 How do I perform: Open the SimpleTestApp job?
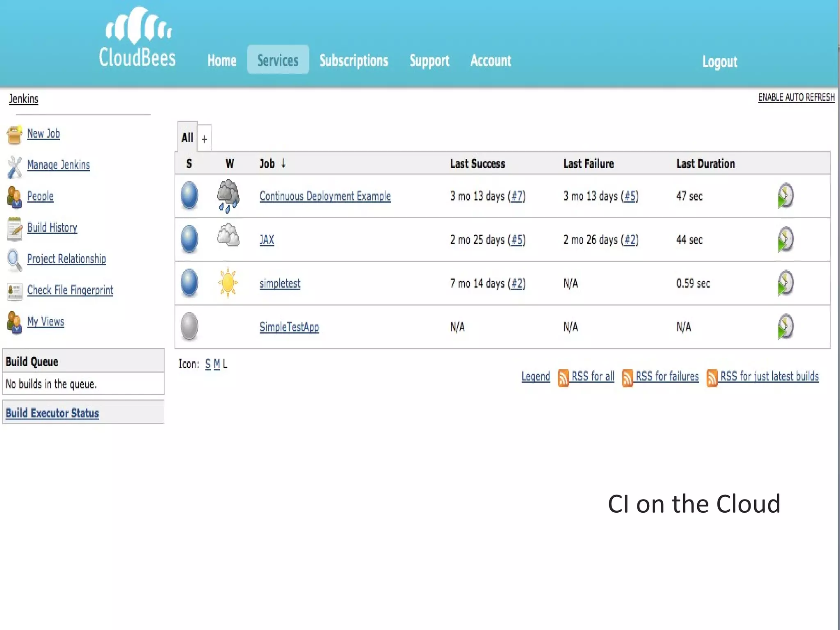289,327
